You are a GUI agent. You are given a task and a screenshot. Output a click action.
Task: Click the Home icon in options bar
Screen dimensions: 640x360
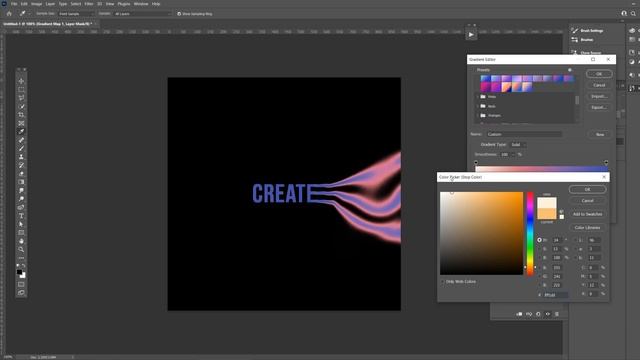point(9,13)
